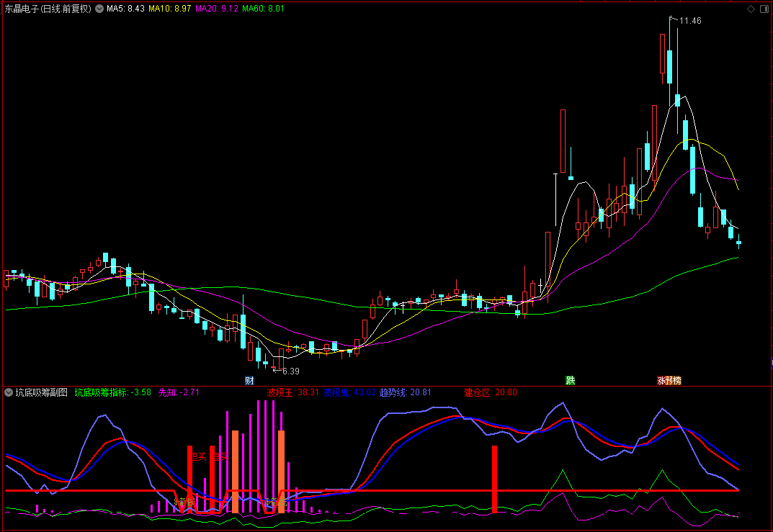The height and width of the screenshot is (532, 773).
Task: Select the MA5: 8.43 moving average label
Action: coord(125,9)
